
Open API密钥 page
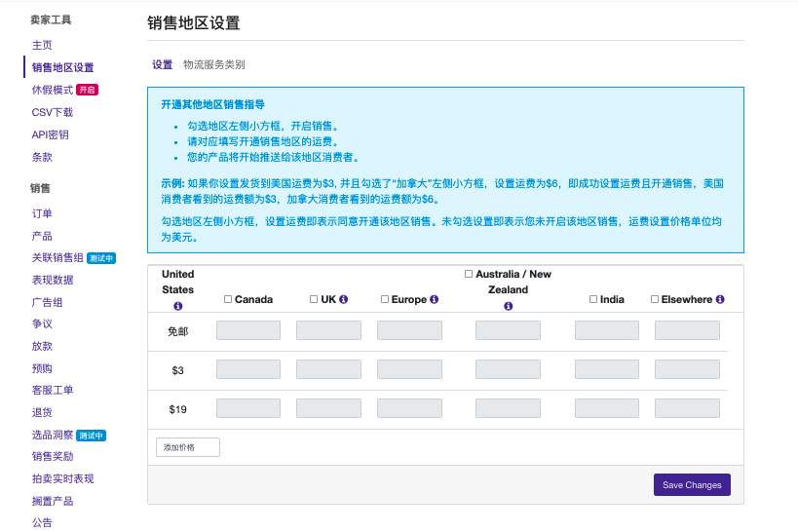coord(51,134)
